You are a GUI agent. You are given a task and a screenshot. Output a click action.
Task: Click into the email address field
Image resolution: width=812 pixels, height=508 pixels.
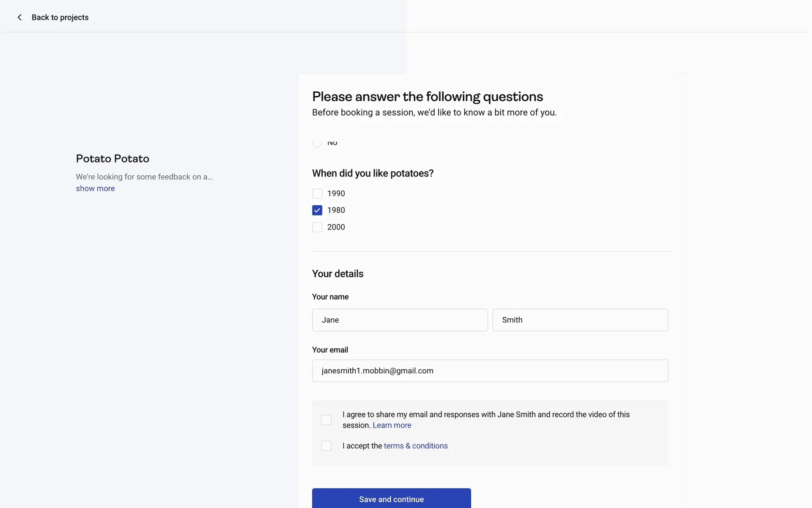pyautogui.click(x=490, y=371)
